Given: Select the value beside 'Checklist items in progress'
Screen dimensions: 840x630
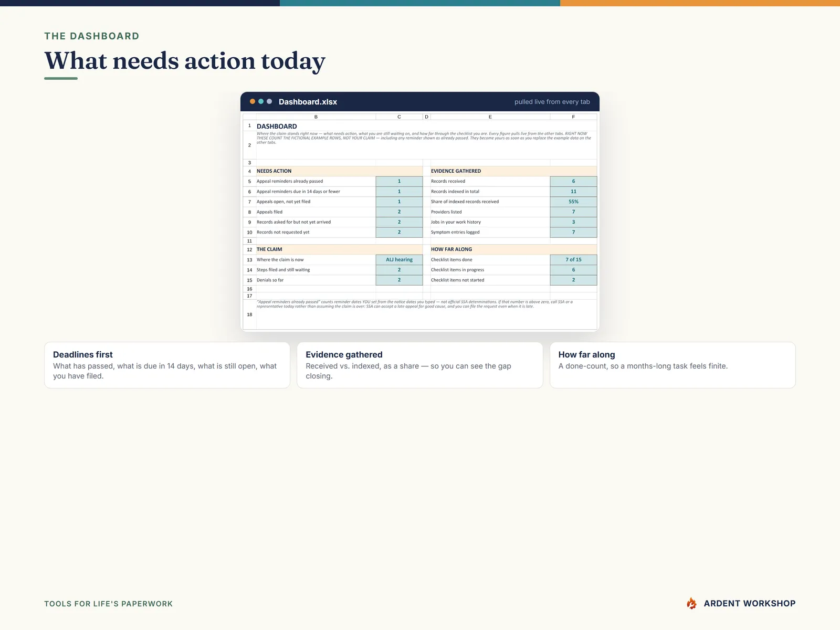Looking at the screenshot, I should (573, 270).
